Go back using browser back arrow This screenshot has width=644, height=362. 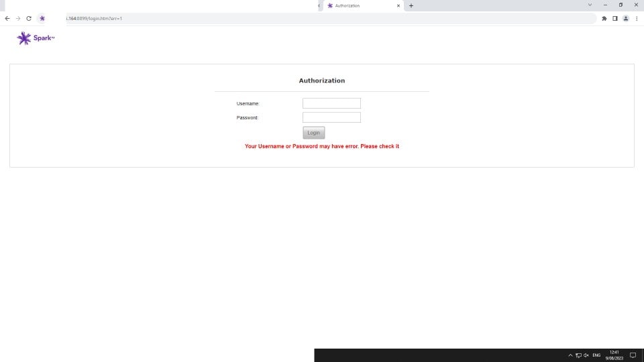coord(7,19)
